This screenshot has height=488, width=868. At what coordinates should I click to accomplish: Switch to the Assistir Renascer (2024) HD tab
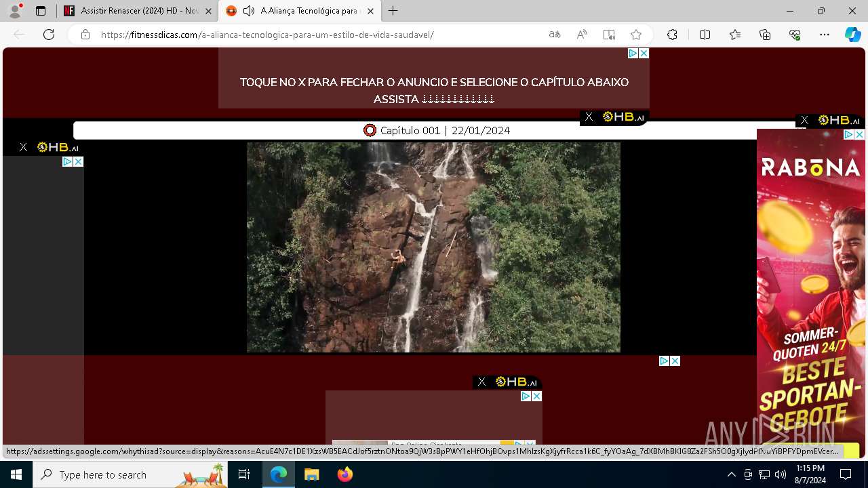(x=139, y=11)
